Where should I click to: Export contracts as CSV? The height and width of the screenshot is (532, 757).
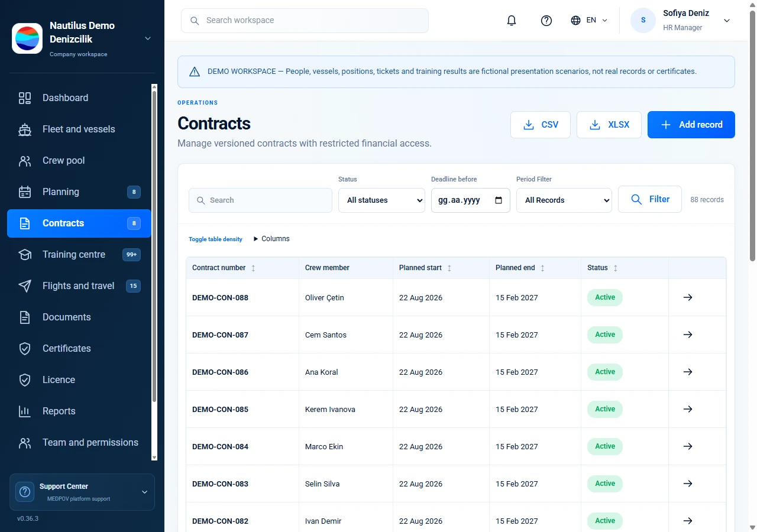541,125
